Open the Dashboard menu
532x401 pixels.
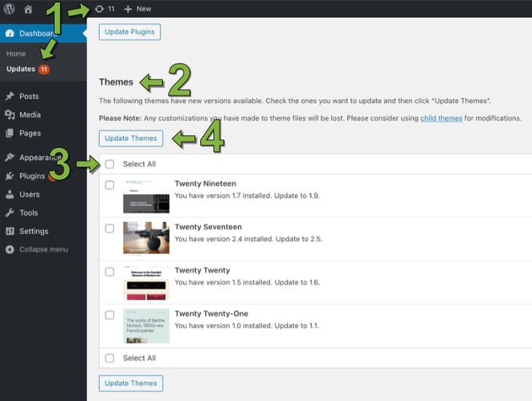point(43,33)
